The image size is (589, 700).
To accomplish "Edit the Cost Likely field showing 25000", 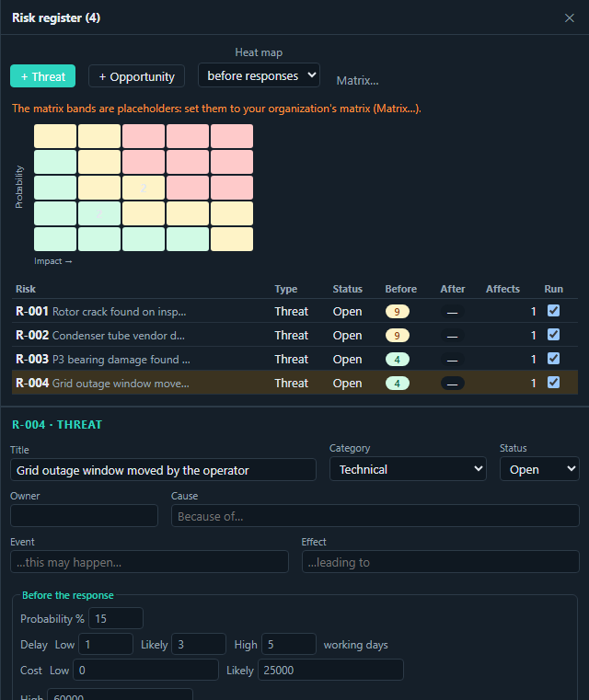I will (330, 670).
